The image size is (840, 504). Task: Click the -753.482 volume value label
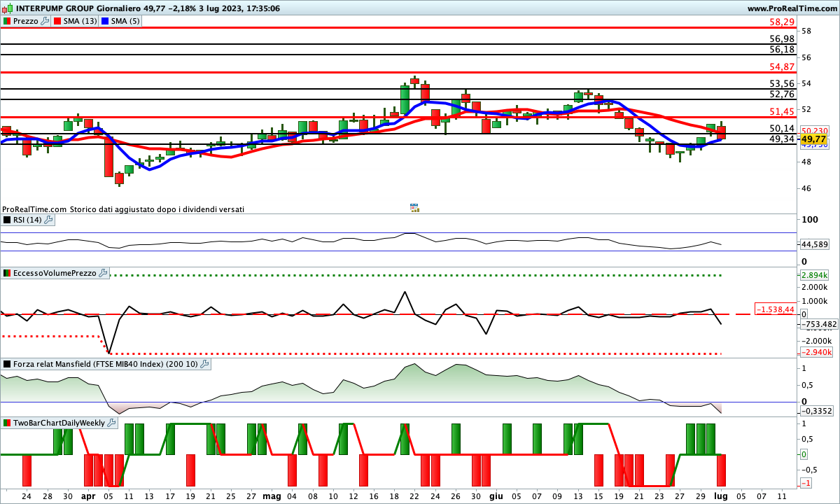818,324
